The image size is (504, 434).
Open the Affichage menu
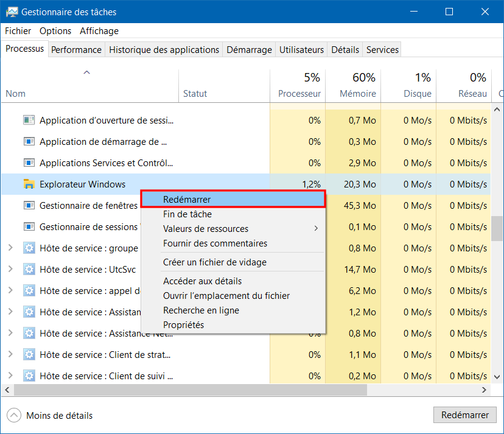(99, 31)
